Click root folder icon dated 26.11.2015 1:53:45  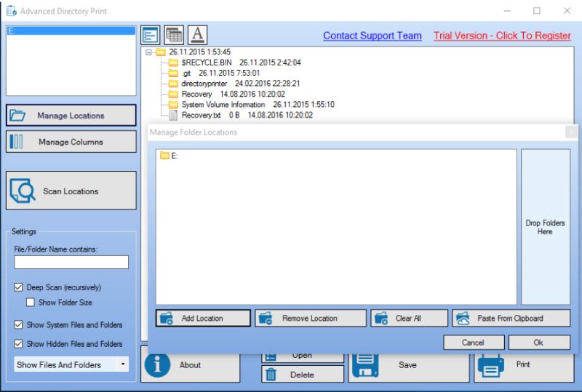160,52
